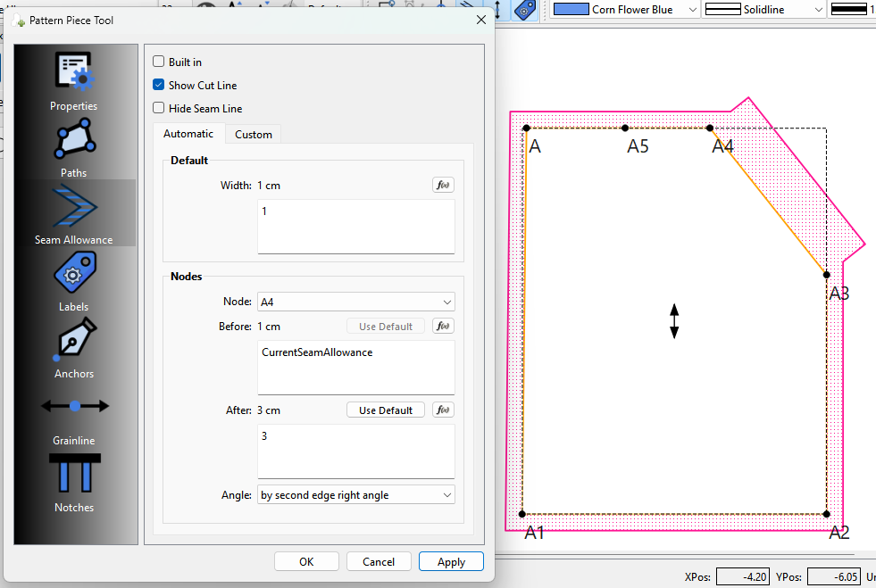Image resolution: width=876 pixels, height=588 pixels.
Task: Open the Grainline section
Action: coord(74,407)
